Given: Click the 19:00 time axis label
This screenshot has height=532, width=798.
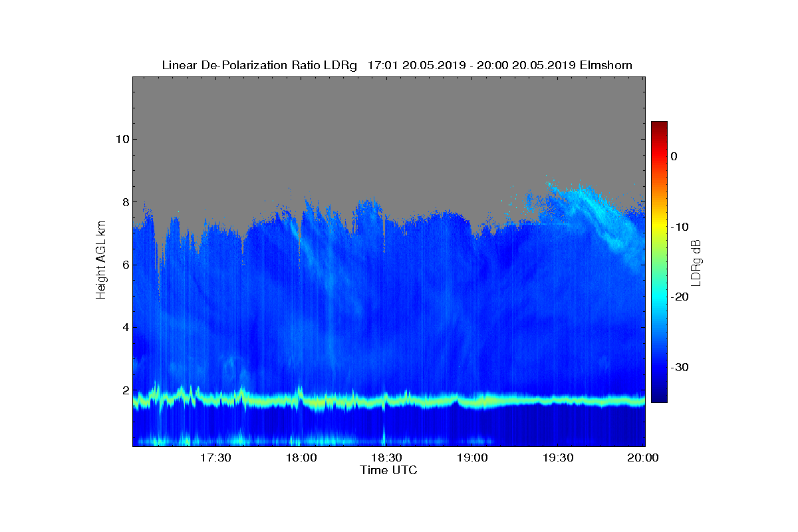Looking at the screenshot, I should 473,458.
